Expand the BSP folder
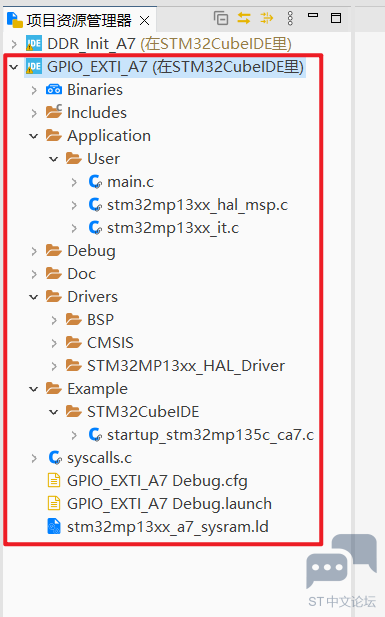The image size is (385, 617). (x=54, y=320)
